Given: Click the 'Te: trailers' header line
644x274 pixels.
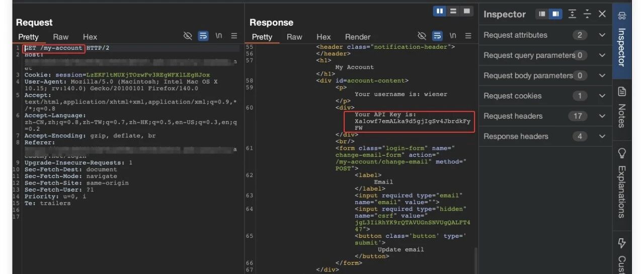Looking at the screenshot, I should 47,204.
